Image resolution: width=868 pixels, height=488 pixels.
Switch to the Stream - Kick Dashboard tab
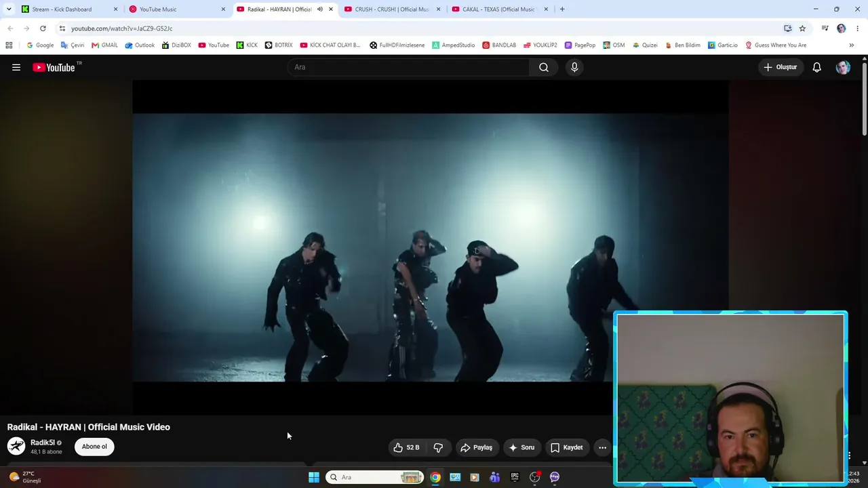click(x=70, y=9)
